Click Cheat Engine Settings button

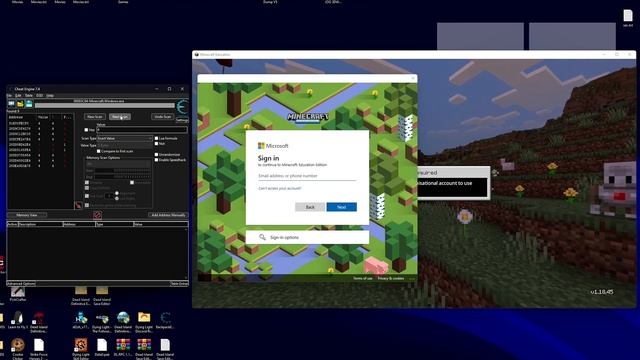[182, 120]
